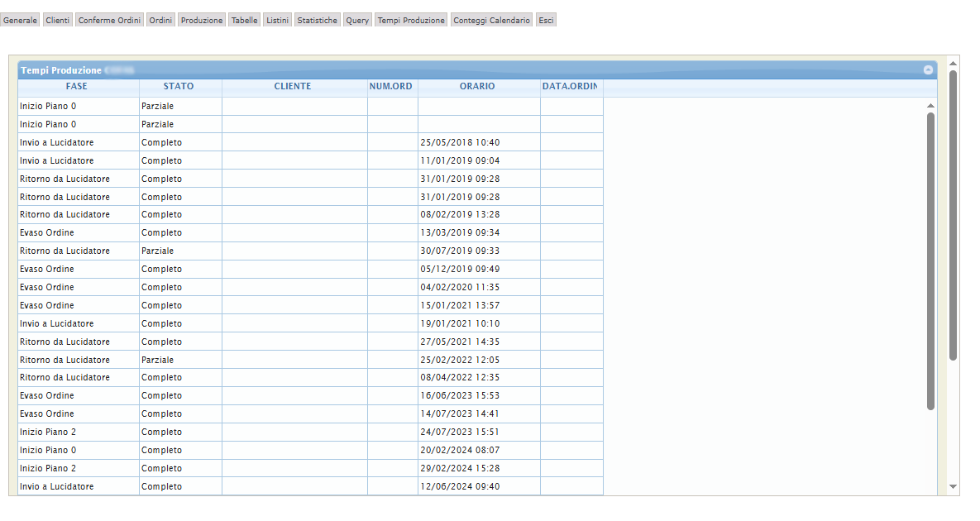
Task: Click the inner table scrollbar thumb
Action: [x=930, y=261]
